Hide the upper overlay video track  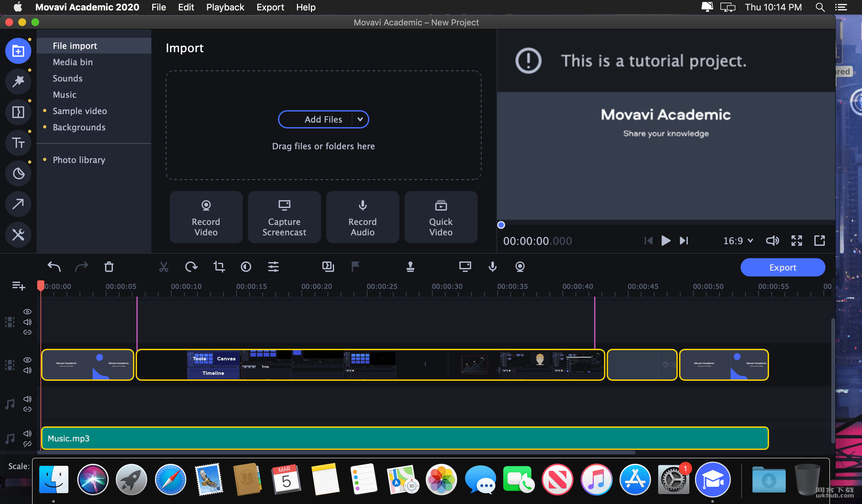pos(27,312)
